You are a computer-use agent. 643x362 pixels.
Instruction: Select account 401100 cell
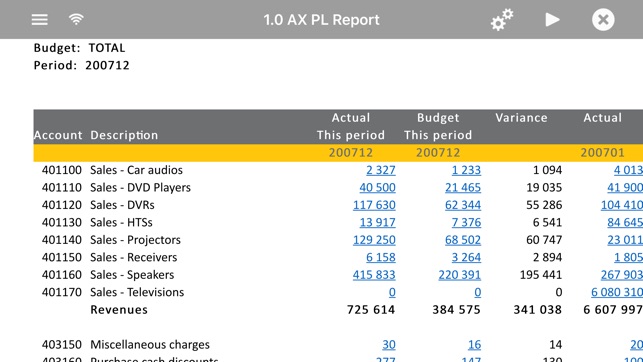[62, 170]
